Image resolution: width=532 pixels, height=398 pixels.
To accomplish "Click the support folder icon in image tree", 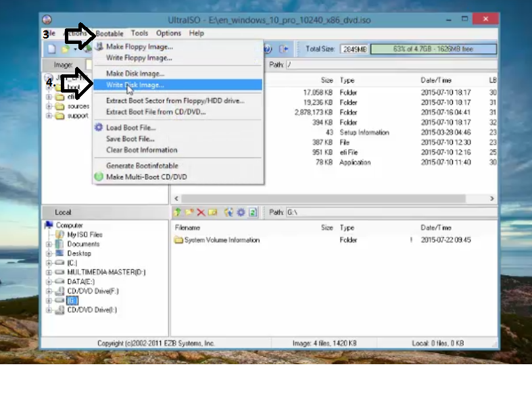I will [59, 116].
